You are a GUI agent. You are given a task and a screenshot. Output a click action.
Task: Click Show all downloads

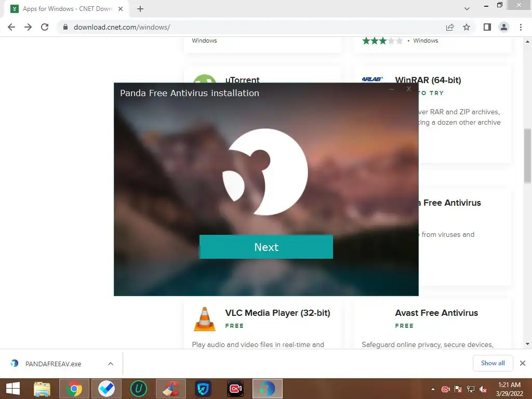click(493, 363)
